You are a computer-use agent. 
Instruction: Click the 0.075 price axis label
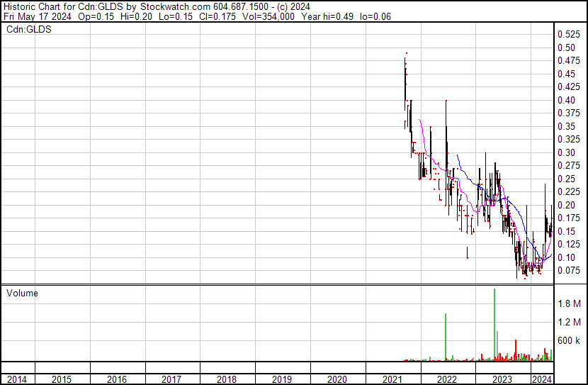click(x=568, y=270)
